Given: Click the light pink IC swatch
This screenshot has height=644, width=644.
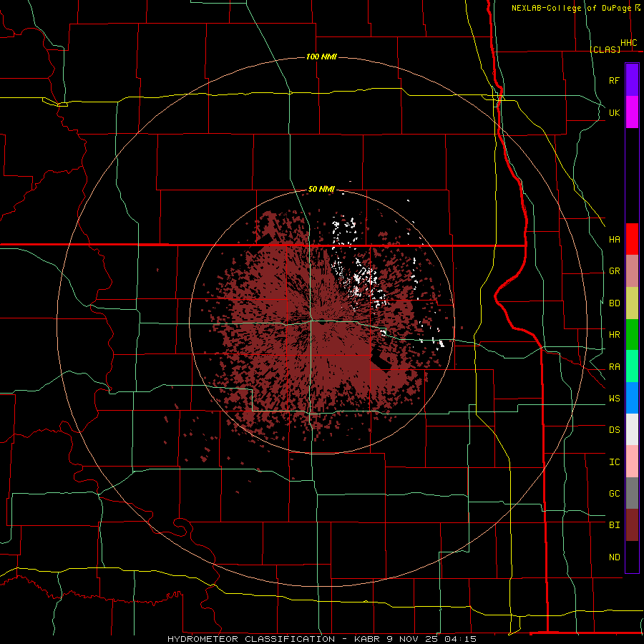Looking at the screenshot, I should click(x=632, y=462).
